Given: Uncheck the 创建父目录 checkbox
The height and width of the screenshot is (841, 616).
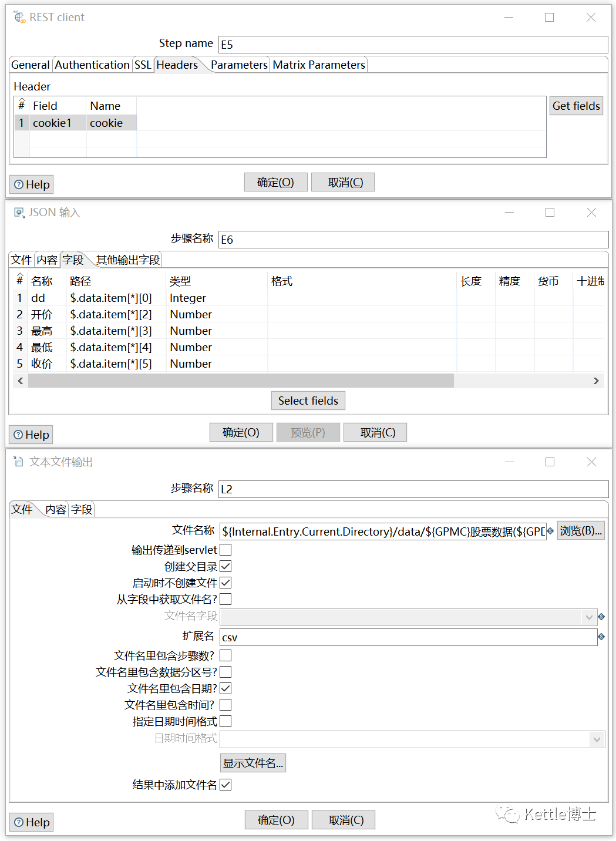Looking at the screenshot, I should pos(225,566).
